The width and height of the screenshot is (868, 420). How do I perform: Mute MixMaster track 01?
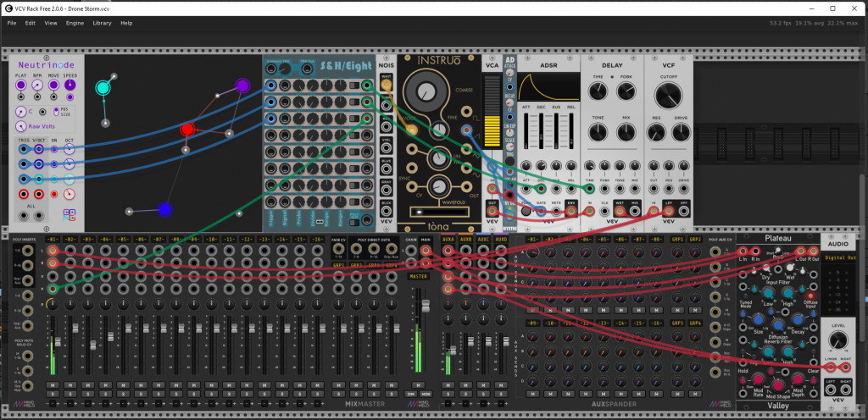pos(53,385)
